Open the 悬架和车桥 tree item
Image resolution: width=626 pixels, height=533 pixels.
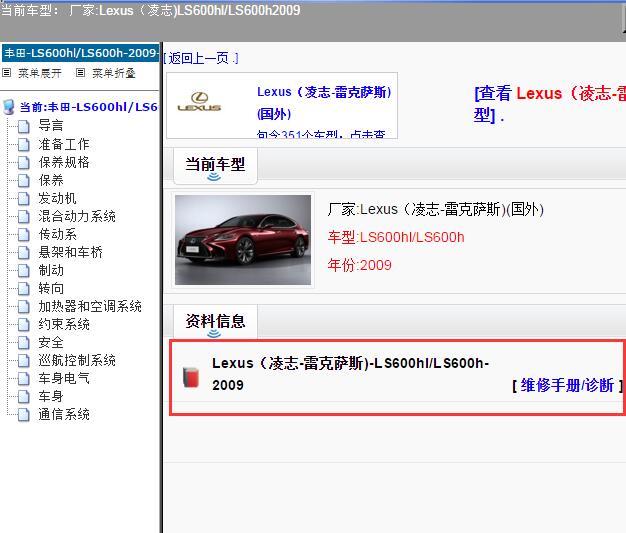point(71,252)
